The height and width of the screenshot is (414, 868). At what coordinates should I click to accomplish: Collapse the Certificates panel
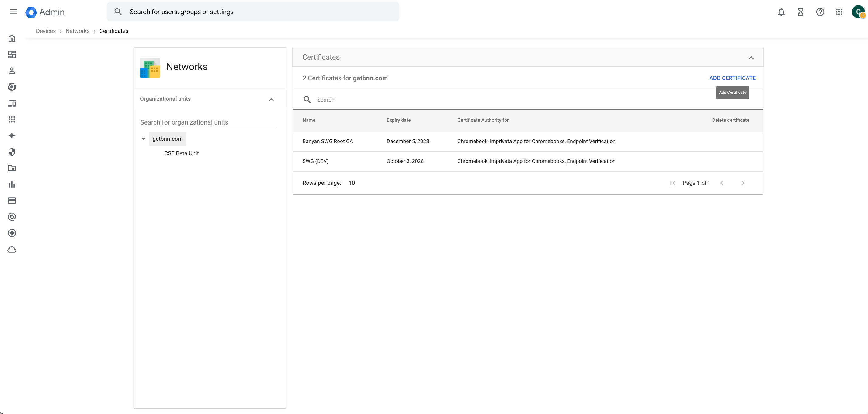[751, 58]
